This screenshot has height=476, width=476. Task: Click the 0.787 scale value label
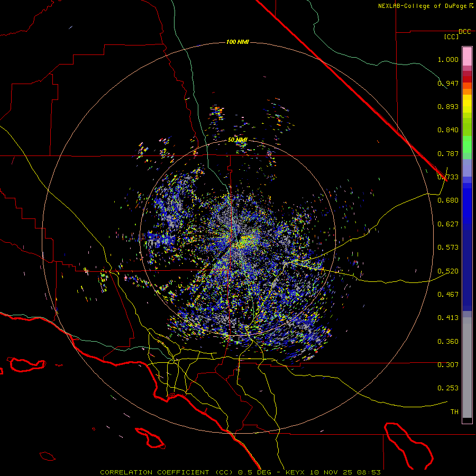click(x=448, y=153)
